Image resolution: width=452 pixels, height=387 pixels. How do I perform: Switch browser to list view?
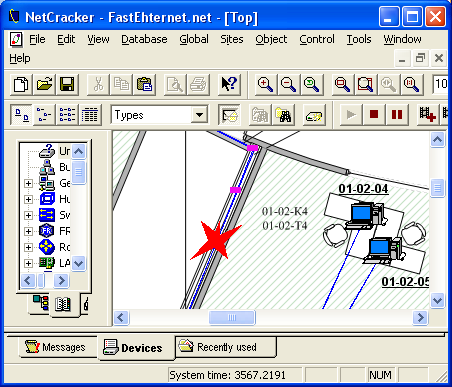(67, 115)
